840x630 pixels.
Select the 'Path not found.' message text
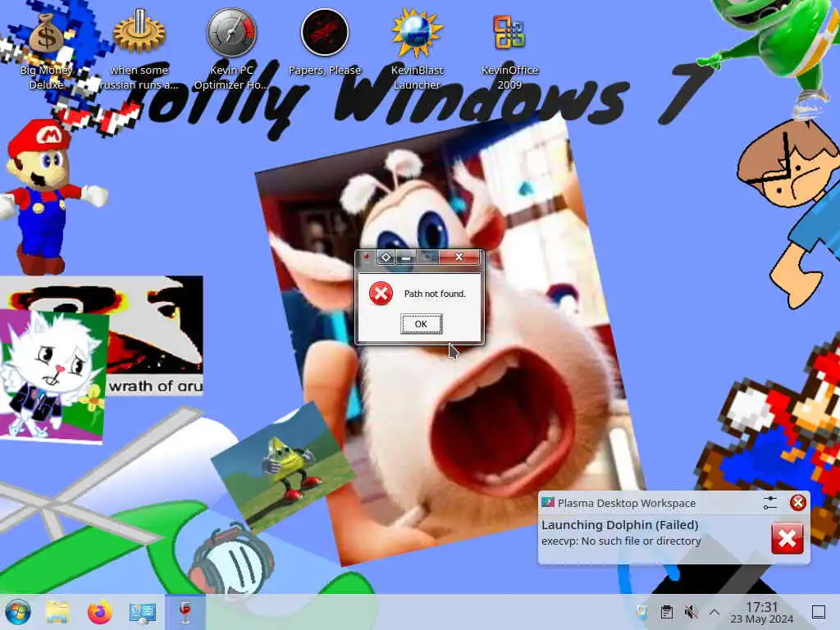pos(435,294)
